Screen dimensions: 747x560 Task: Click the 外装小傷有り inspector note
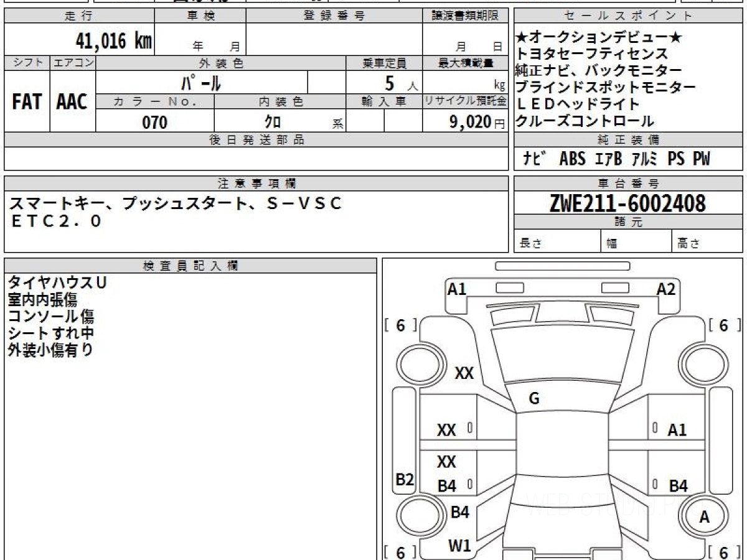tap(51, 350)
